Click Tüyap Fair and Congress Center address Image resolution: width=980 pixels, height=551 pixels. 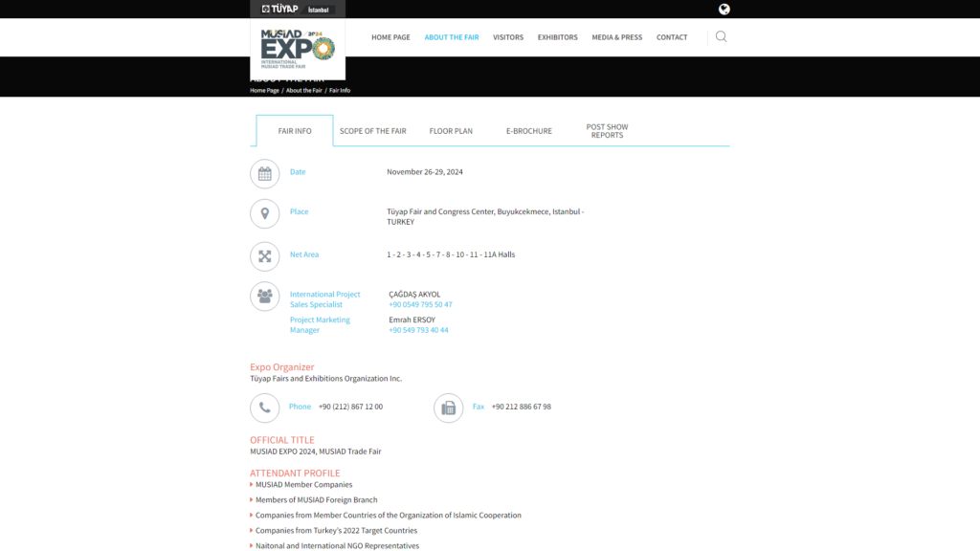click(485, 217)
